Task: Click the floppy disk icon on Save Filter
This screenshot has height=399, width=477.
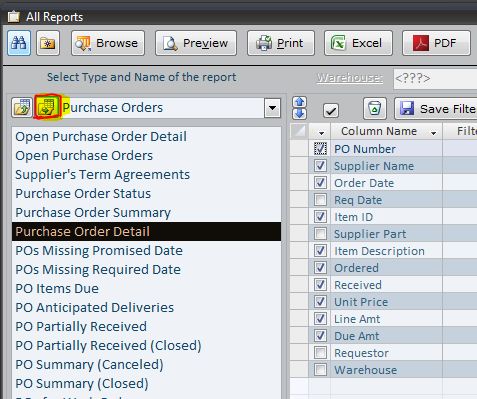Action: (x=407, y=109)
